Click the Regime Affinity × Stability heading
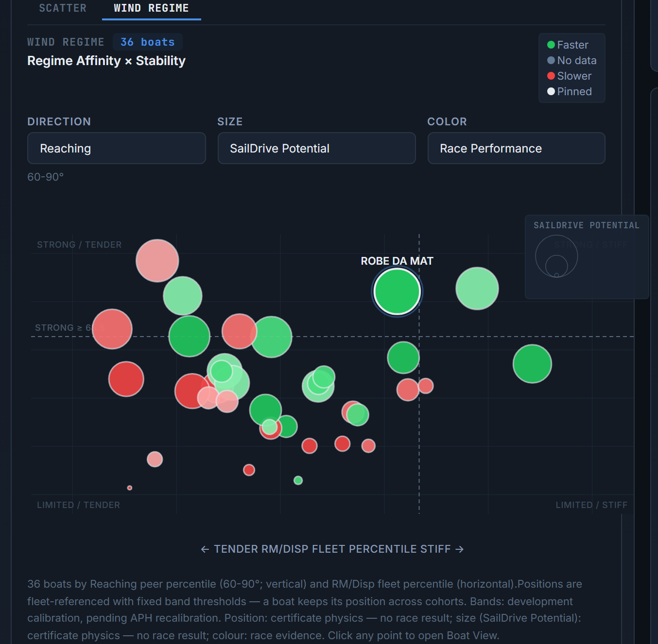The image size is (658, 644). pyautogui.click(x=106, y=61)
